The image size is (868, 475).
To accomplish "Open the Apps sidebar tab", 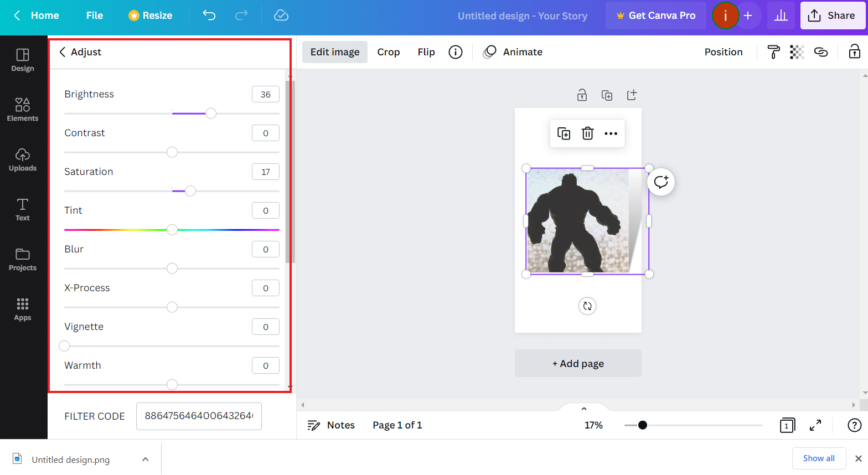I will click(23, 309).
